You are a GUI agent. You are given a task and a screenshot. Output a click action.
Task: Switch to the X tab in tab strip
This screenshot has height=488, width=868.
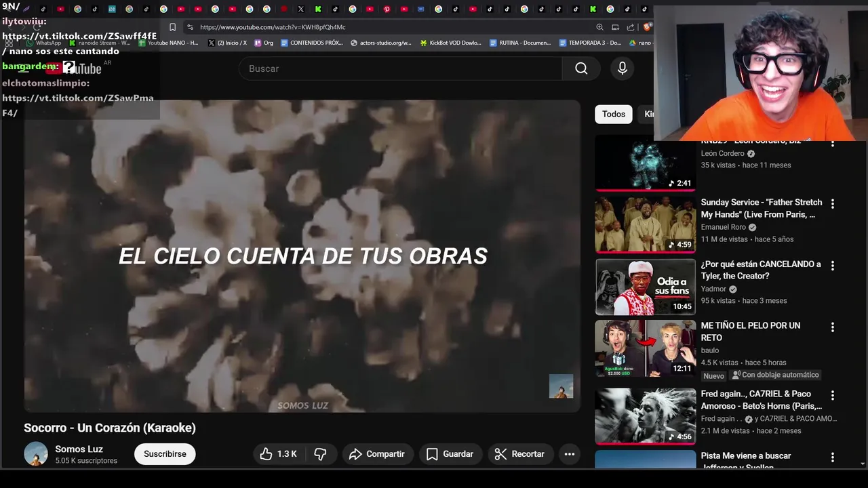click(301, 9)
